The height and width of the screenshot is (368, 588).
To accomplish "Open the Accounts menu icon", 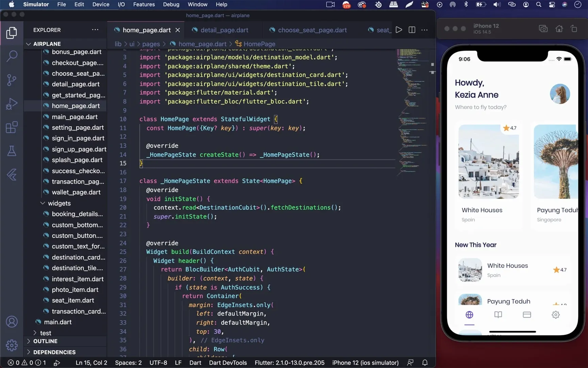I will tap(12, 322).
